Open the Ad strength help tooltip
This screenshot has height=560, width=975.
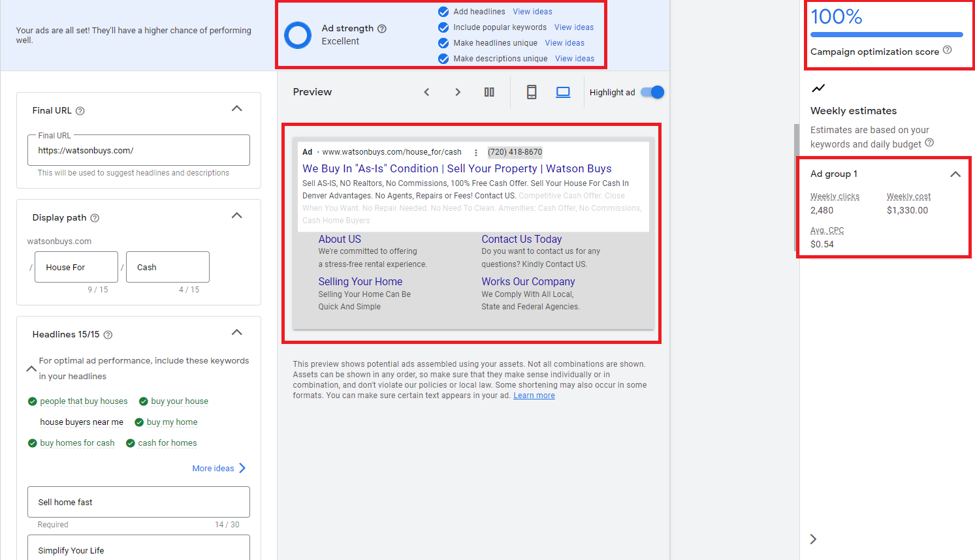(382, 28)
